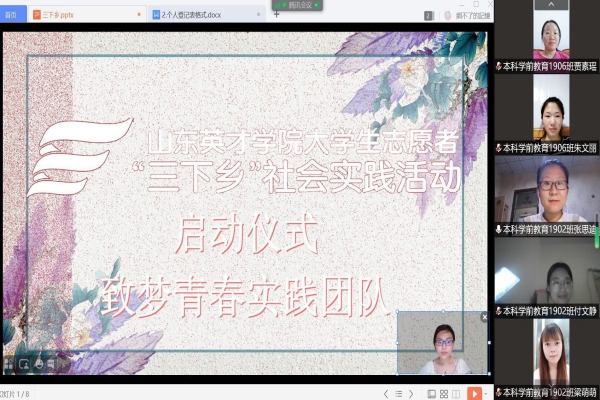
Task: Close the 三下乡.pptx tab via its dot
Action: tap(139, 15)
